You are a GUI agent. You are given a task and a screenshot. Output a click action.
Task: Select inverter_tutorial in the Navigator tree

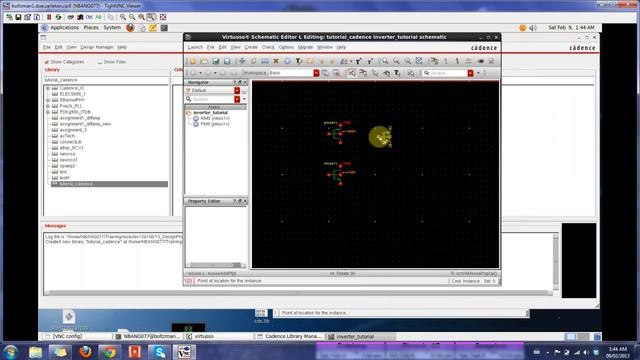(211, 113)
